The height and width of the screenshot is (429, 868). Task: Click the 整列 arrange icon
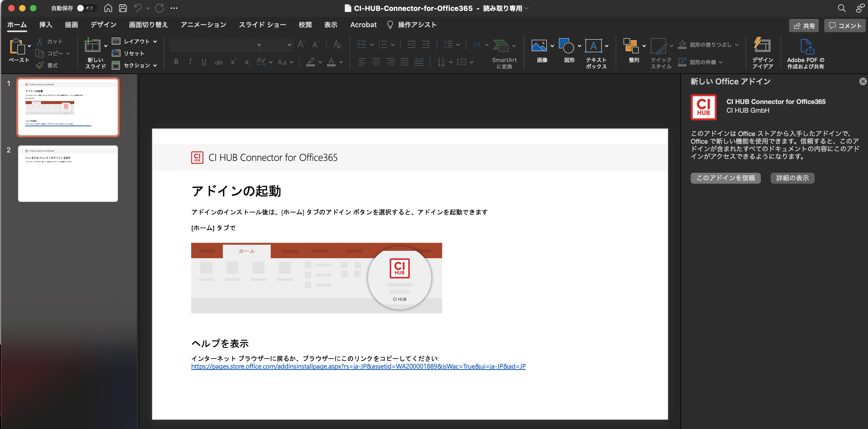click(x=631, y=46)
